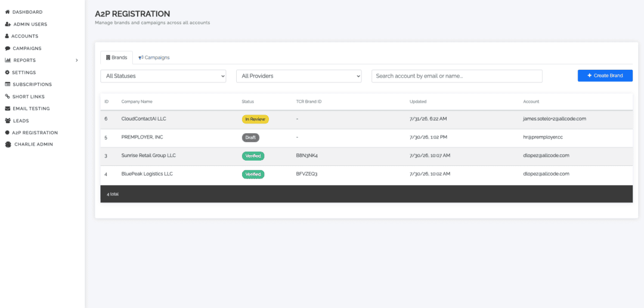
Task: Click the megaphone icon on Campaigns tab
Action: tap(141, 57)
